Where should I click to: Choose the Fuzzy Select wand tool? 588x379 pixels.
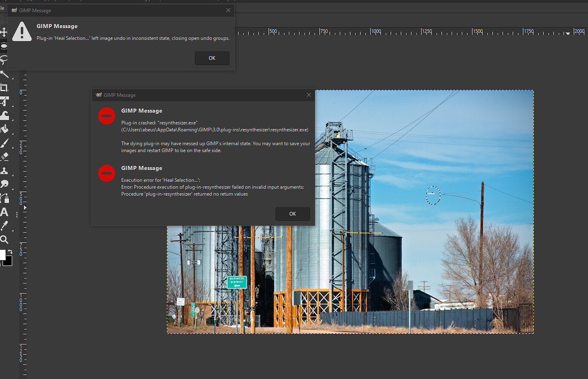point(4,73)
